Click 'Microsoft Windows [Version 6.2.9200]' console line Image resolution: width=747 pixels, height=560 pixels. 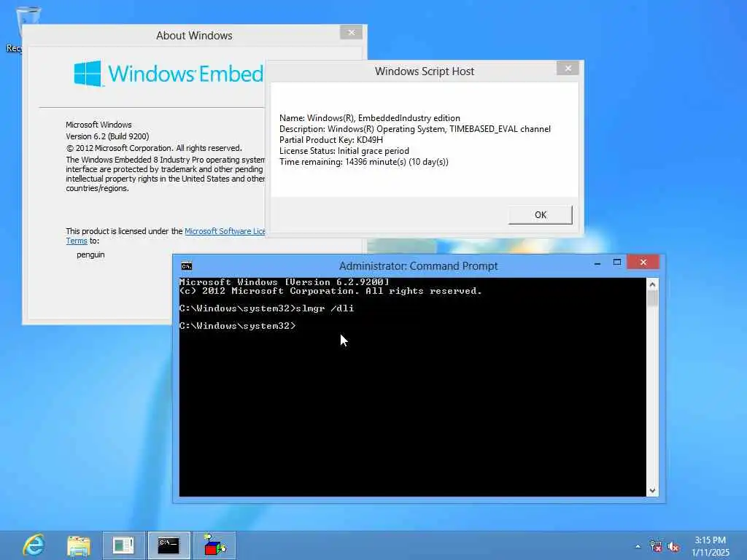click(x=285, y=282)
